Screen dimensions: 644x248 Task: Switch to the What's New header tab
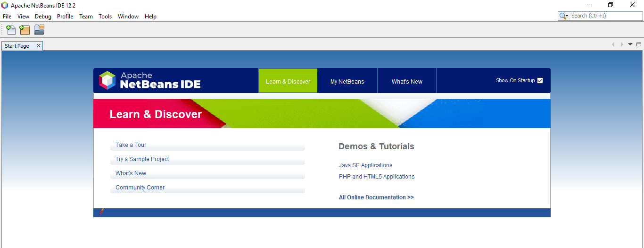[407, 81]
